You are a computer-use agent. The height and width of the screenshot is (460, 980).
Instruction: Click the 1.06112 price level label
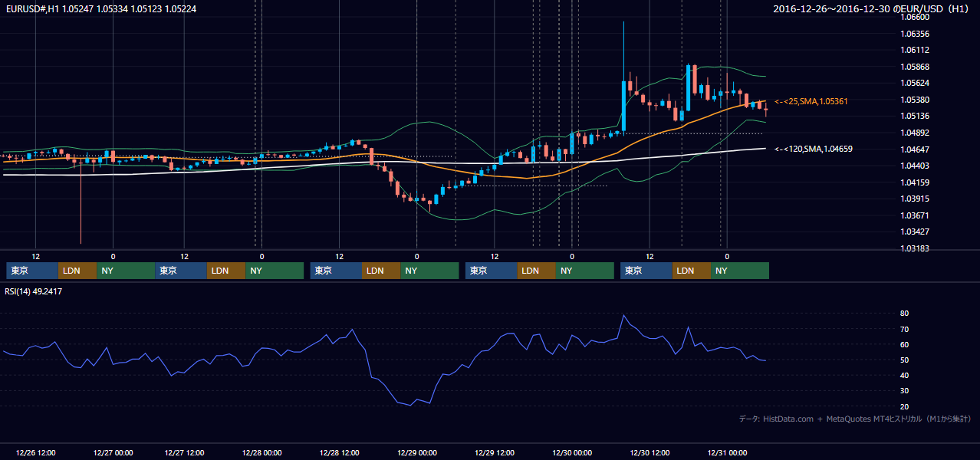tap(915, 50)
